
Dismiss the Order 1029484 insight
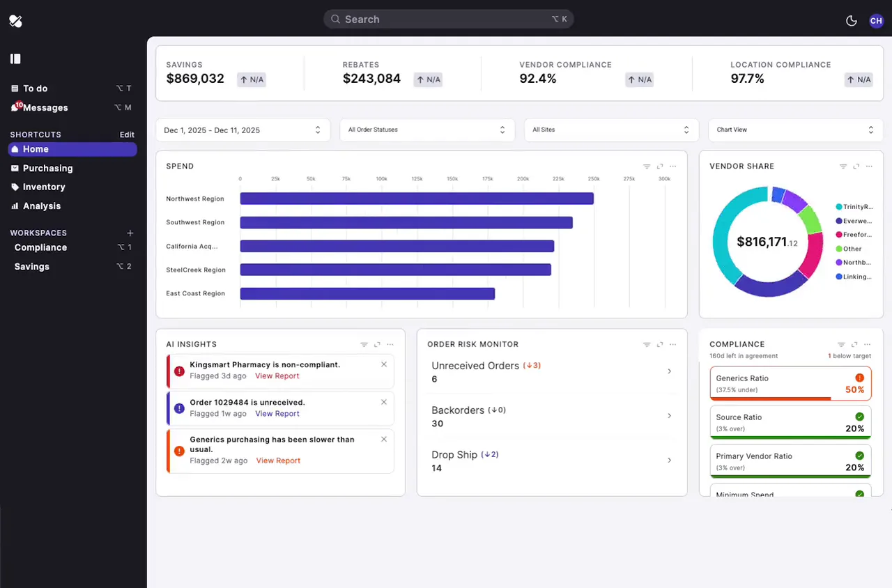[x=384, y=402]
